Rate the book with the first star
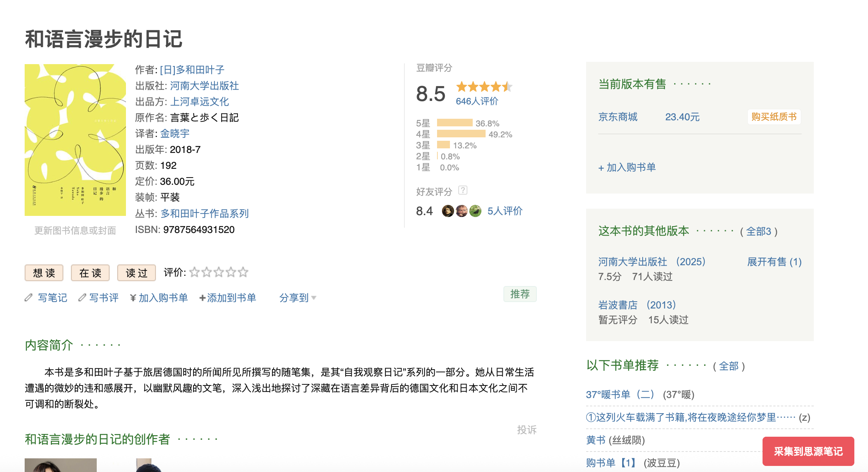The width and height of the screenshot is (868, 472). pyautogui.click(x=195, y=272)
